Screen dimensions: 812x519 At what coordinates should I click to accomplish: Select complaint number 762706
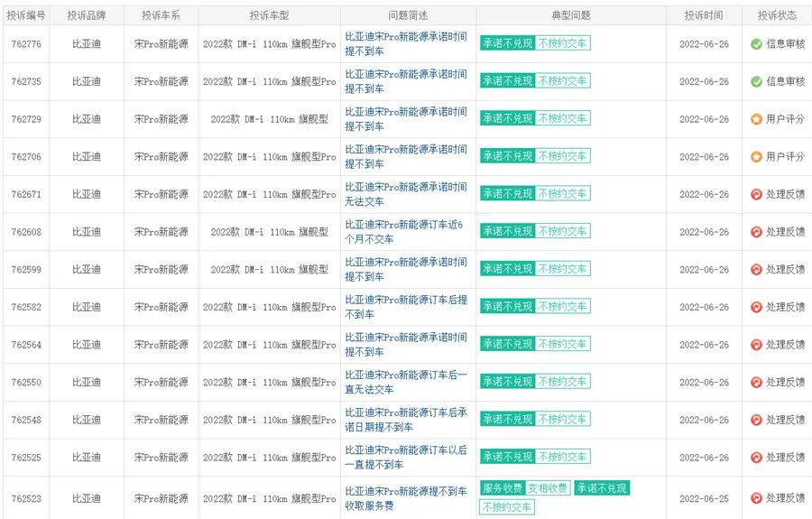click(x=26, y=156)
